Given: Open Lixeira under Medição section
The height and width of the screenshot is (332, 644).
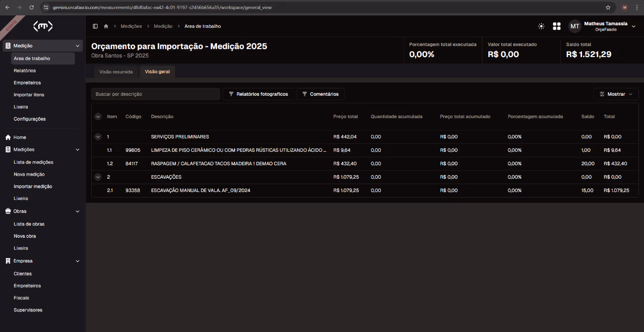Looking at the screenshot, I should (x=21, y=107).
